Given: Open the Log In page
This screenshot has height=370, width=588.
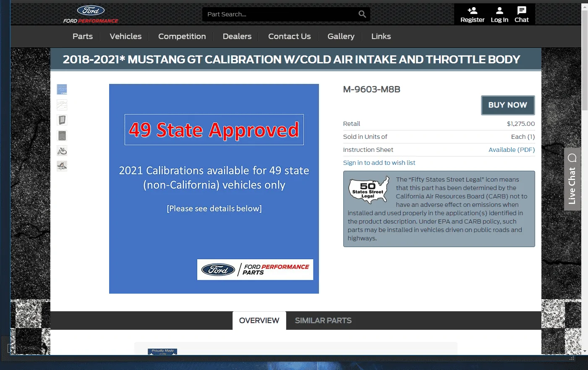Looking at the screenshot, I should tap(499, 15).
